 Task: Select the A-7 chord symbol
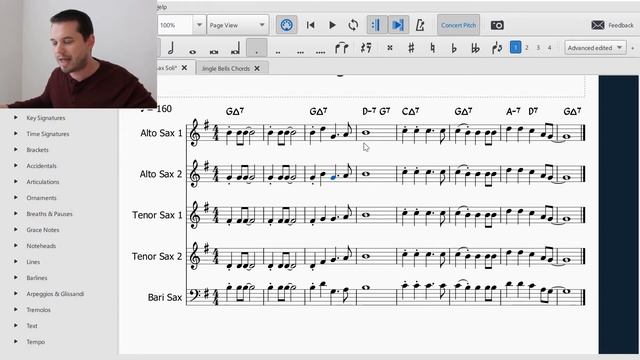(513, 111)
